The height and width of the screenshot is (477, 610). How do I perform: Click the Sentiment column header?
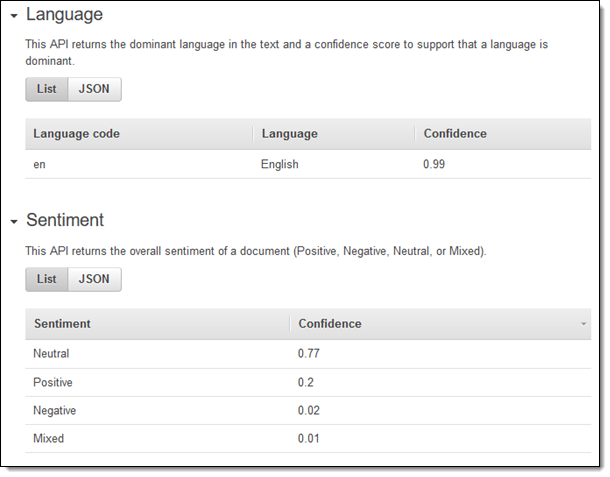[x=62, y=324]
